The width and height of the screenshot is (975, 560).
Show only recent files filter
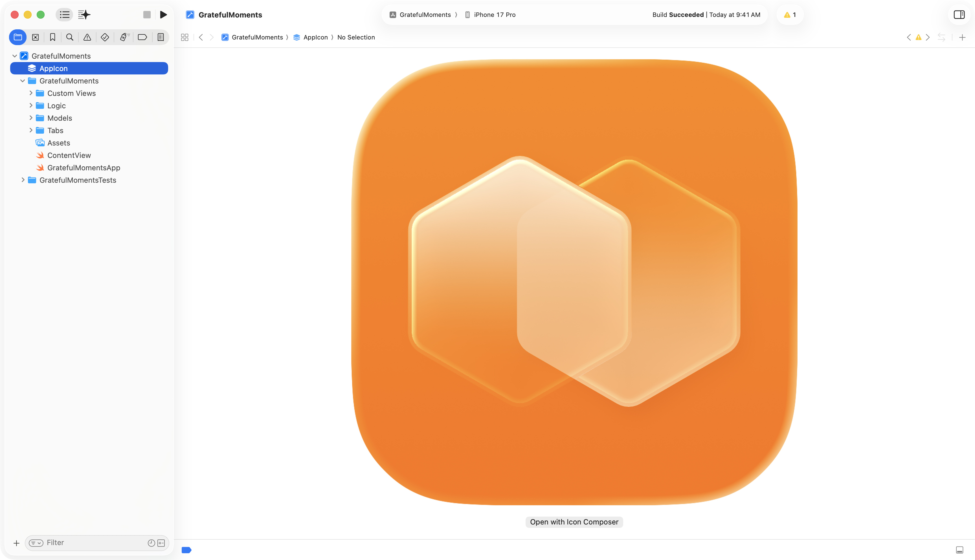[x=151, y=543]
